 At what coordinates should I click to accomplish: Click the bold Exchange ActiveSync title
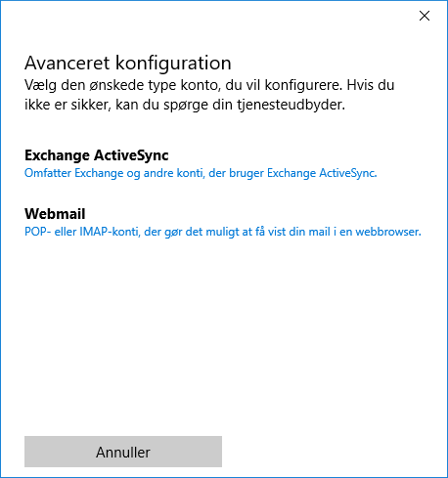[97, 155]
